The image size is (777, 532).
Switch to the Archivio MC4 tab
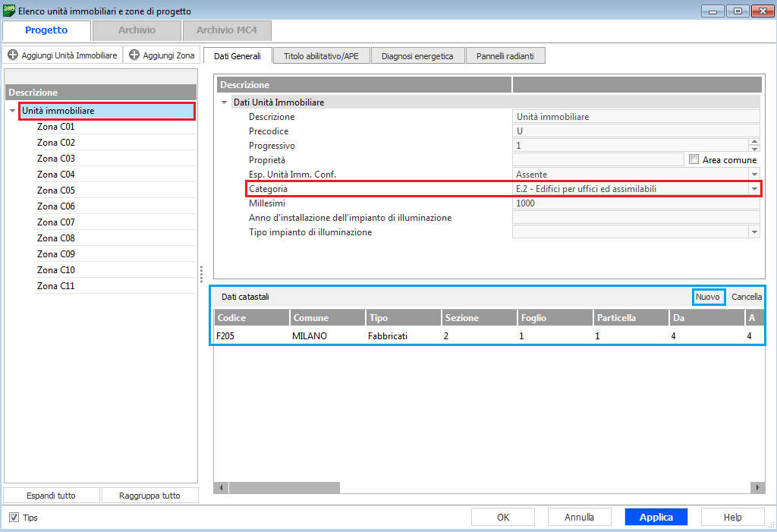pyautogui.click(x=226, y=30)
